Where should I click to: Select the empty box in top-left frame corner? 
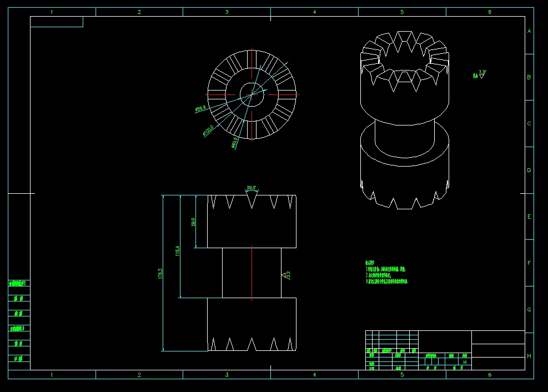point(57,22)
